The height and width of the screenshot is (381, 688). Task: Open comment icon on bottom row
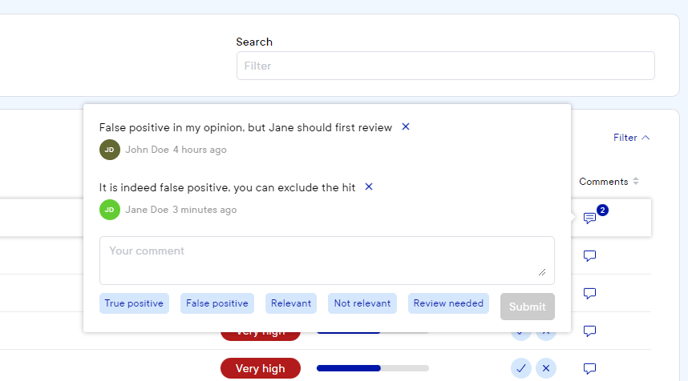pos(590,368)
